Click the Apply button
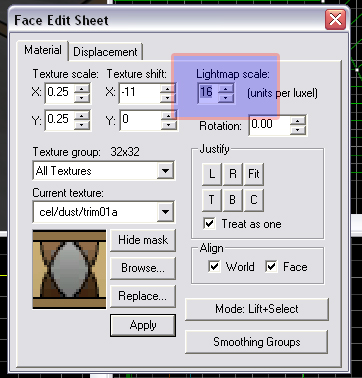Screen dimensions: 362x378 [143, 325]
